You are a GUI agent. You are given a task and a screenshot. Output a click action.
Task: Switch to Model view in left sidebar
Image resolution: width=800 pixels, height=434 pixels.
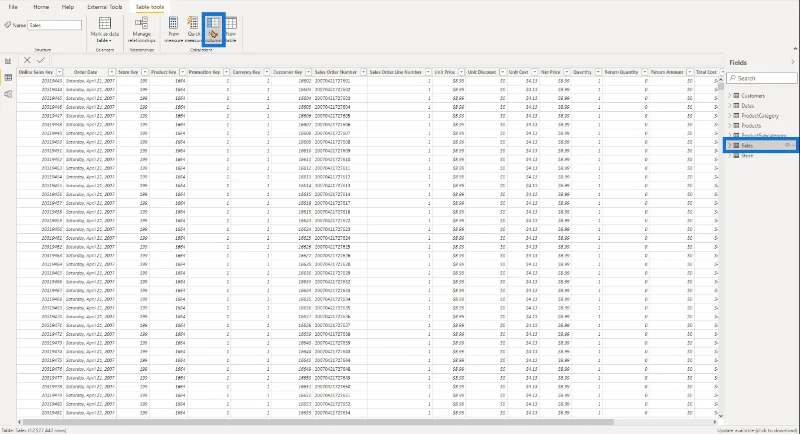point(8,94)
